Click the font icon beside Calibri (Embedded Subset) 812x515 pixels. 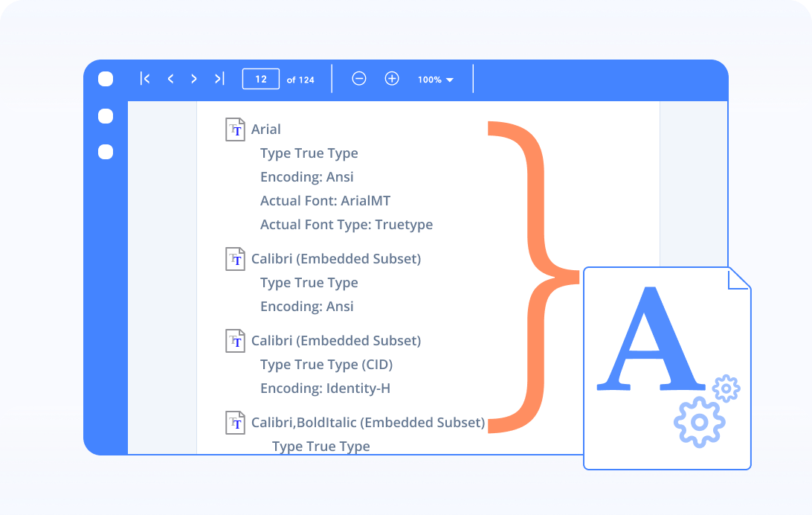coord(235,258)
